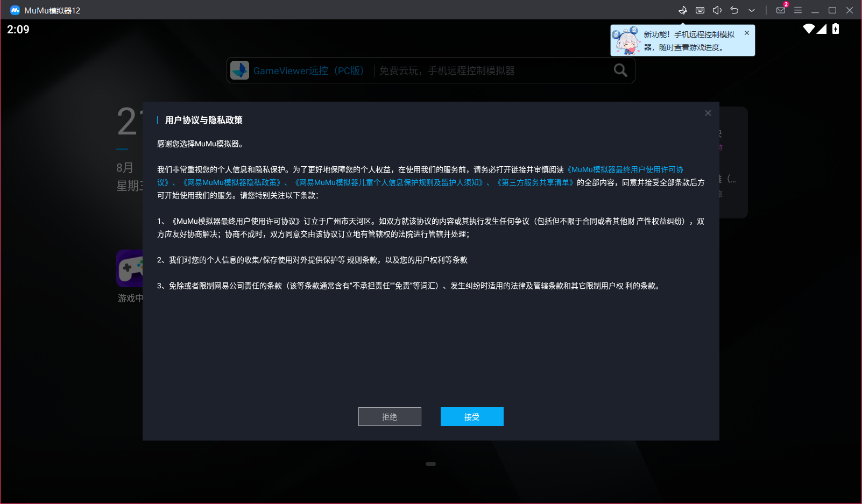862x504 pixels.
Task: Accept the user agreement by clicking 接受
Action: pos(472,416)
